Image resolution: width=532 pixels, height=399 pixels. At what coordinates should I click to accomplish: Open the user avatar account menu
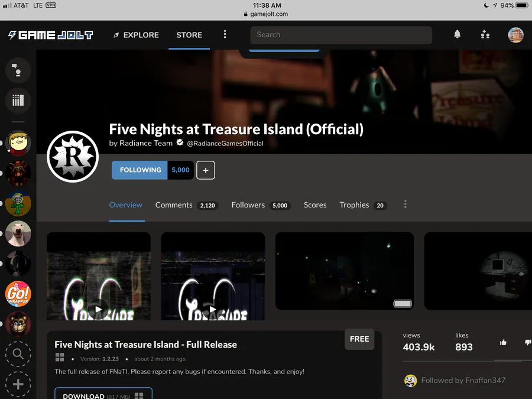coord(515,35)
